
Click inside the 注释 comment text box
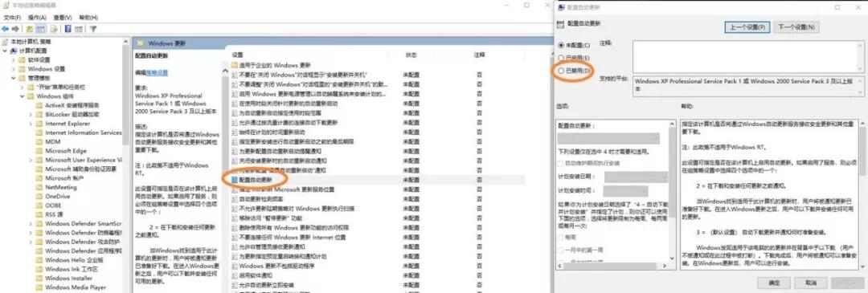coord(748,56)
